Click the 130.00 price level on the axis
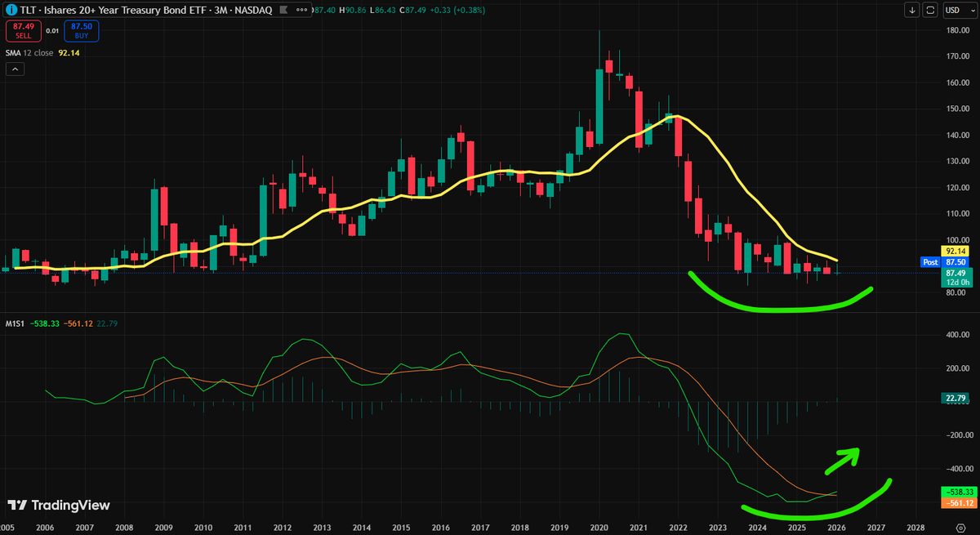 coord(957,161)
